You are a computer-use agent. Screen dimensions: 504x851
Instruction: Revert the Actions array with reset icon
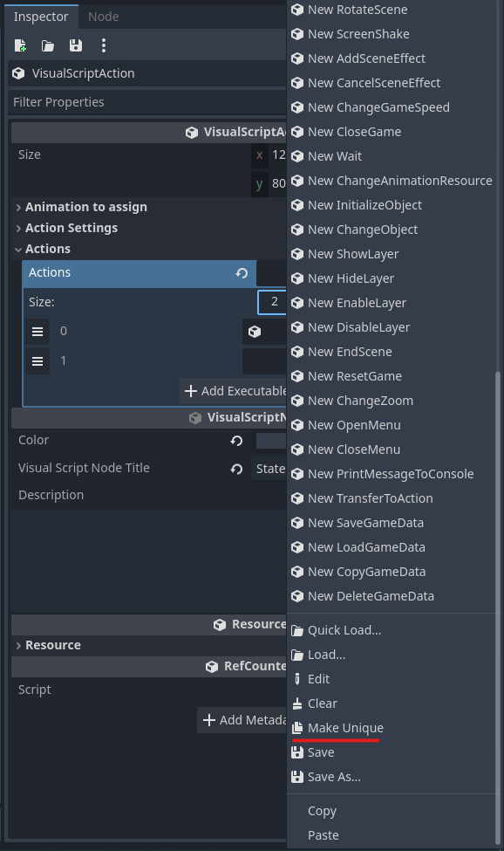242,273
